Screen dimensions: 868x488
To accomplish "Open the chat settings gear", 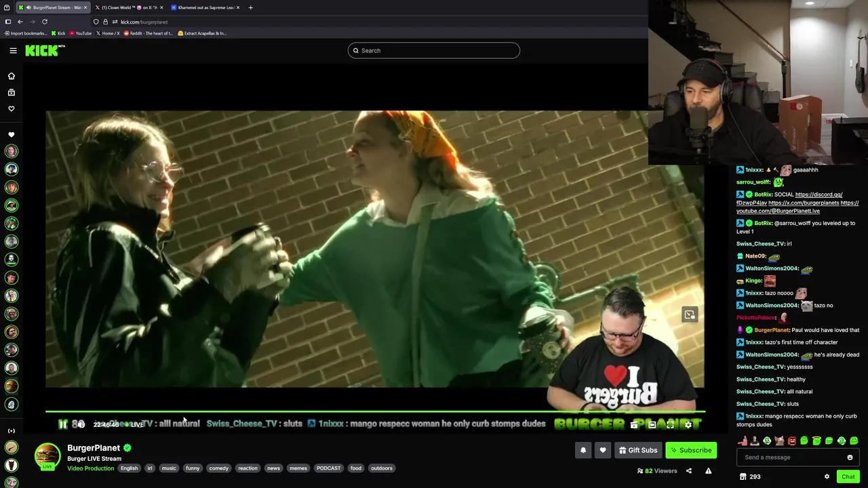I will [827, 476].
